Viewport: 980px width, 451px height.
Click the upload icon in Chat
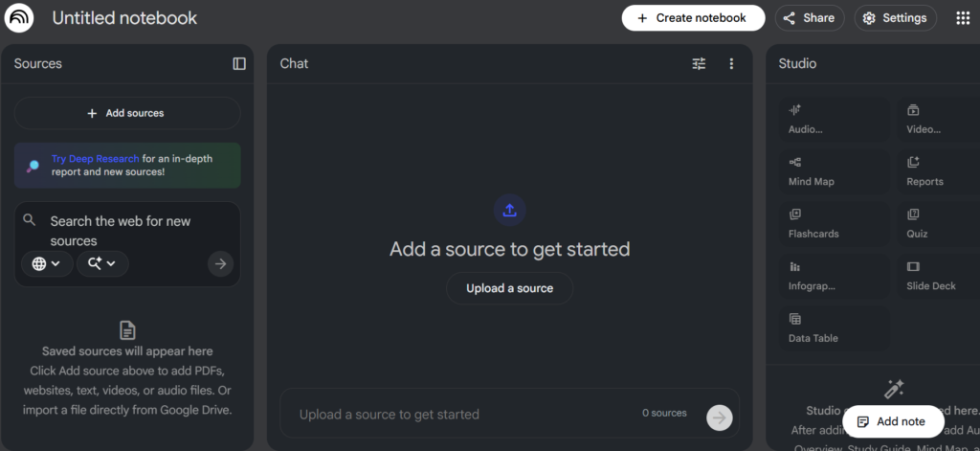click(509, 211)
